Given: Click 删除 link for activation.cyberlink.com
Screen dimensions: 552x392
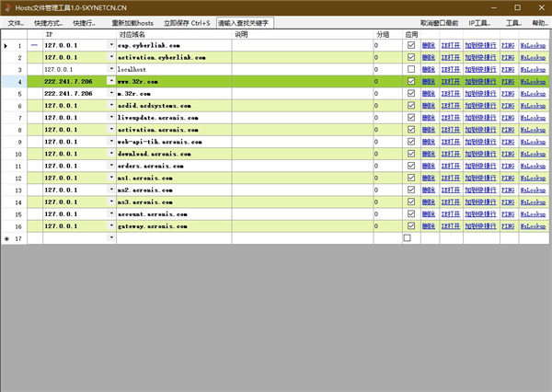Looking at the screenshot, I should tap(429, 57).
